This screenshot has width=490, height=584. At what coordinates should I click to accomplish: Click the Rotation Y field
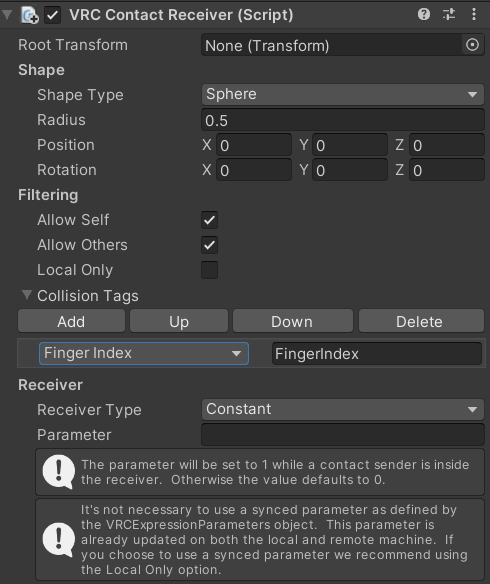[x=350, y=170]
